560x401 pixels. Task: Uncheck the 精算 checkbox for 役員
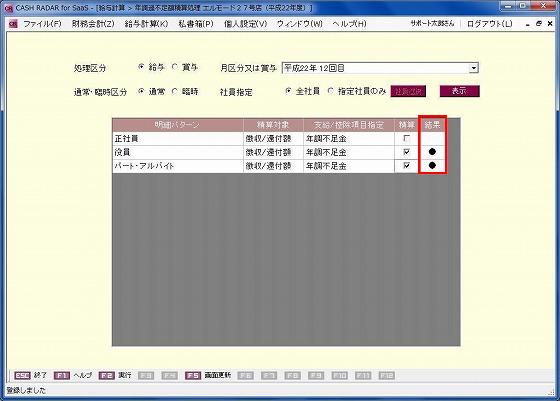coord(406,152)
